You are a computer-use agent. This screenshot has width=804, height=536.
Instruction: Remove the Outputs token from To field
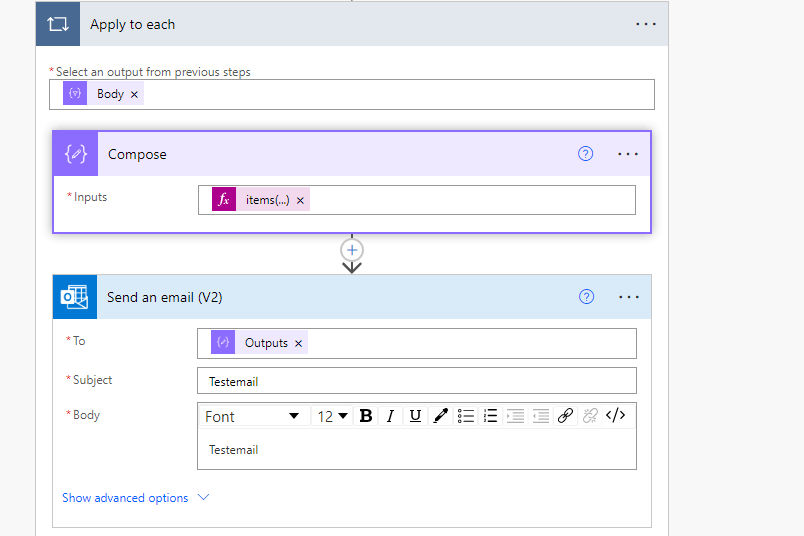click(x=298, y=344)
